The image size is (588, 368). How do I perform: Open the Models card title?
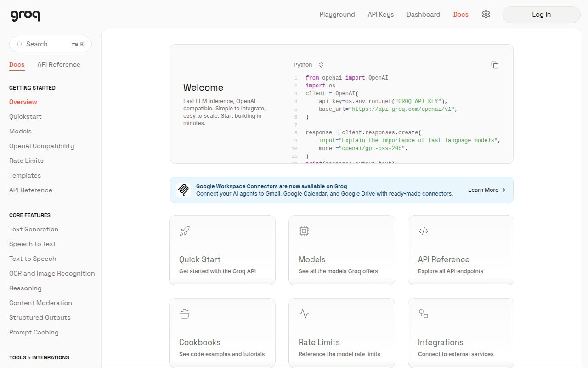[312, 259]
